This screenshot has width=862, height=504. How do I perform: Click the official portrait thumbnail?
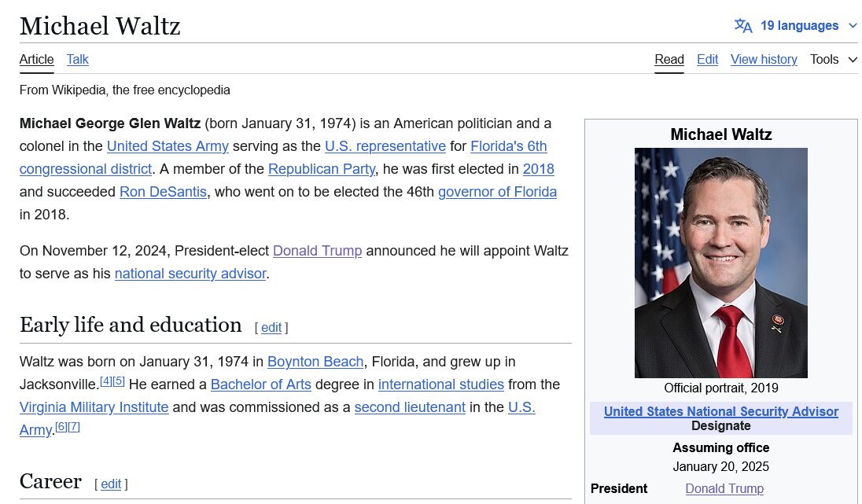click(x=720, y=263)
